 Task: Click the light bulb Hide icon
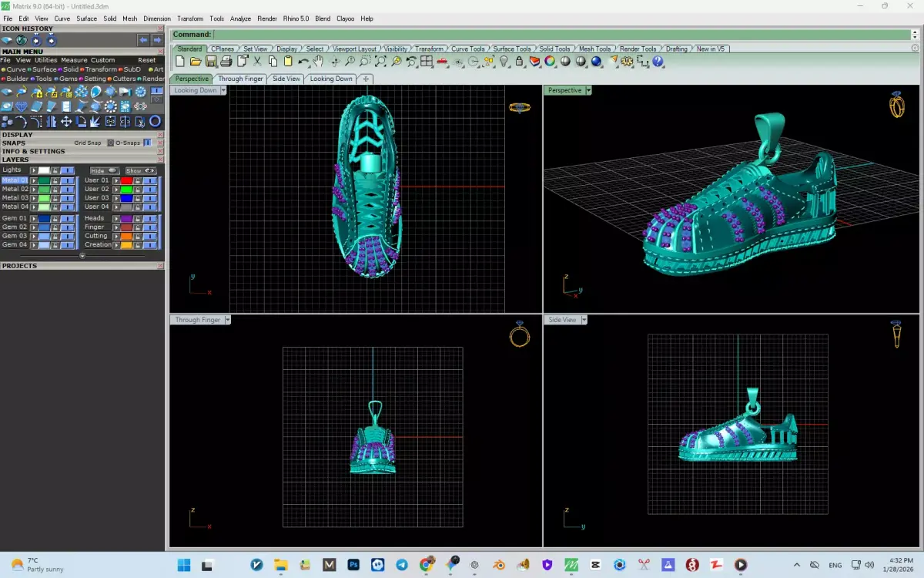click(x=503, y=61)
